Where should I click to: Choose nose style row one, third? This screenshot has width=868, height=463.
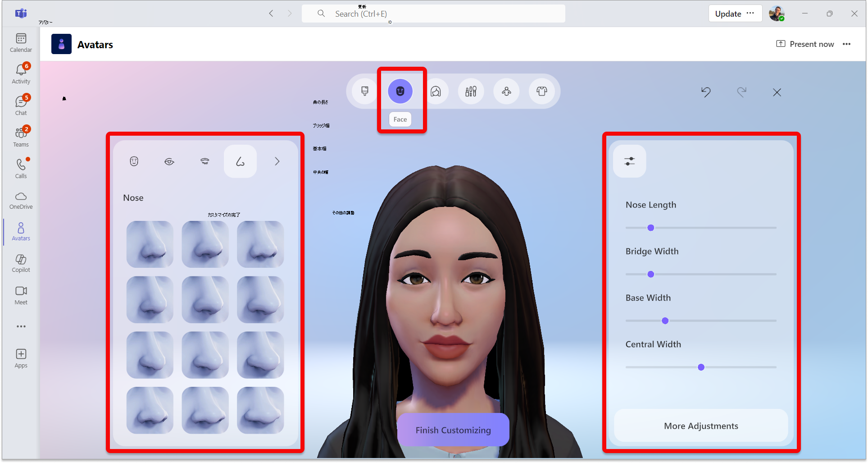260,244
